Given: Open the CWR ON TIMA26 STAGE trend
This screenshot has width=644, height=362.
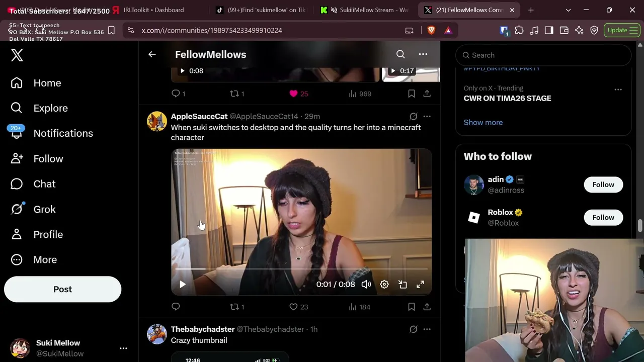Looking at the screenshot, I should point(507,98).
